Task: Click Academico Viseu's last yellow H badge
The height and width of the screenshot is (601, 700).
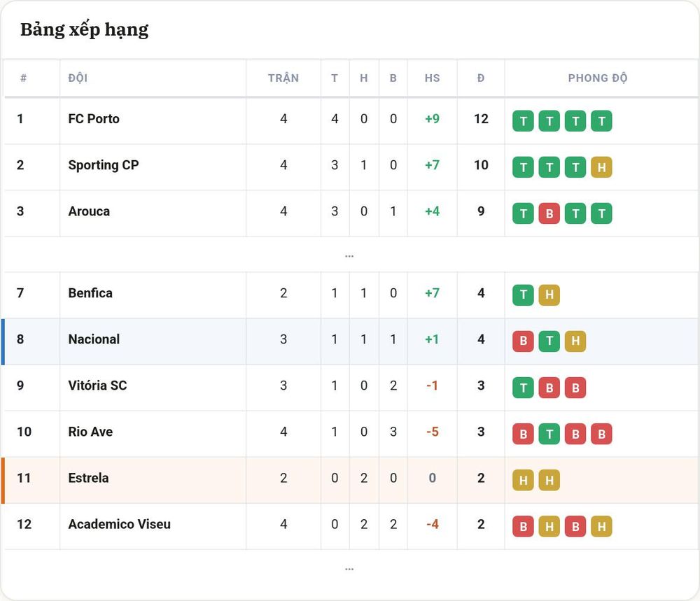Action: click(x=601, y=527)
